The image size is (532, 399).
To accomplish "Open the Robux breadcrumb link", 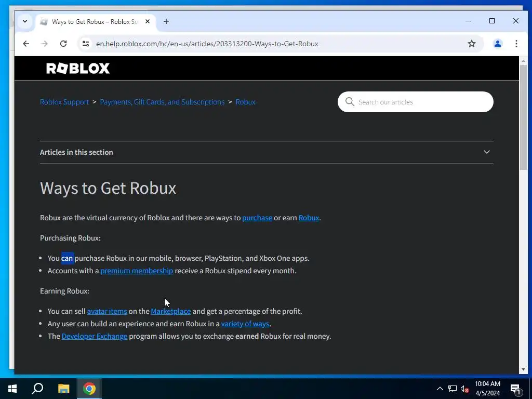I will click(245, 102).
